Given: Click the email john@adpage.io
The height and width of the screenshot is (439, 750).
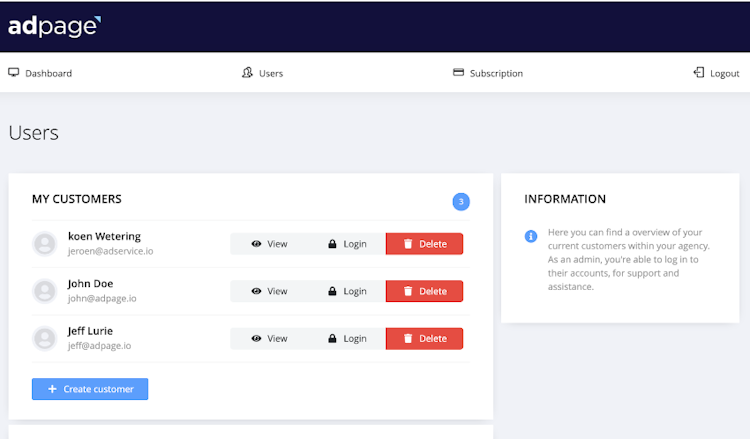Looking at the screenshot, I should [102, 298].
